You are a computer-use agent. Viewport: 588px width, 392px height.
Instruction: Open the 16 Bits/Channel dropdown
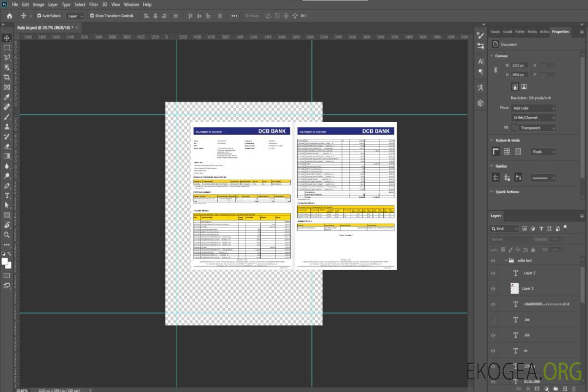click(x=533, y=118)
